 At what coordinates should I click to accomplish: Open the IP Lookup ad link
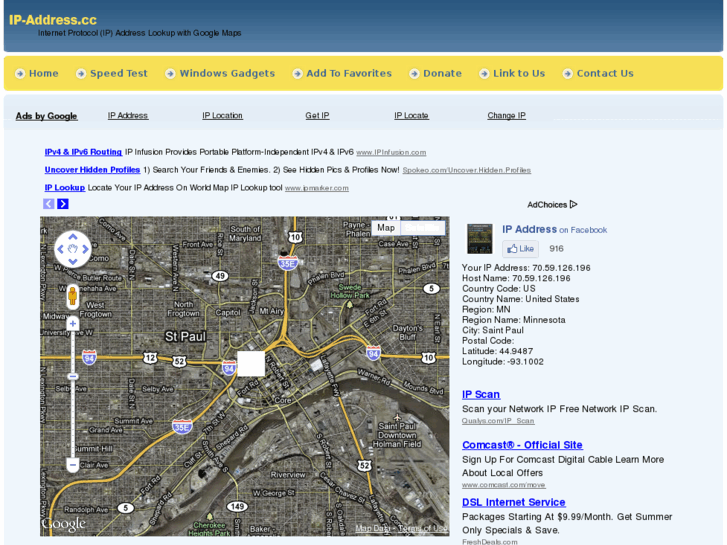click(x=64, y=187)
